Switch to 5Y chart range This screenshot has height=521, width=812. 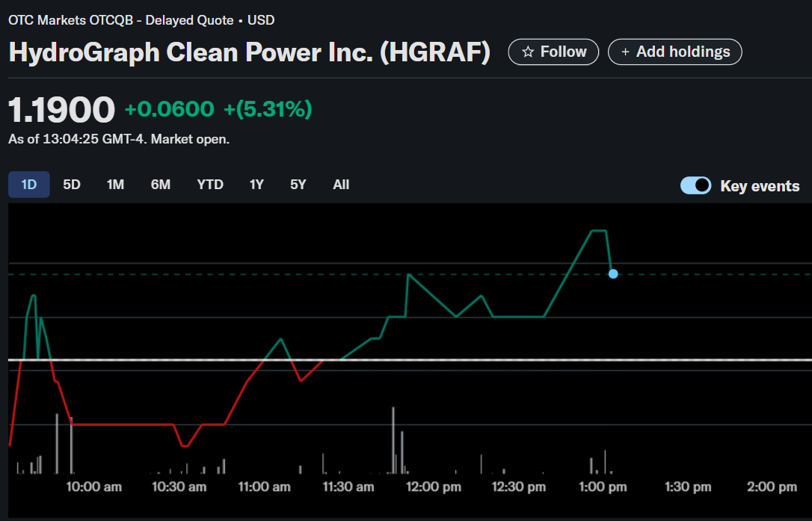(298, 185)
